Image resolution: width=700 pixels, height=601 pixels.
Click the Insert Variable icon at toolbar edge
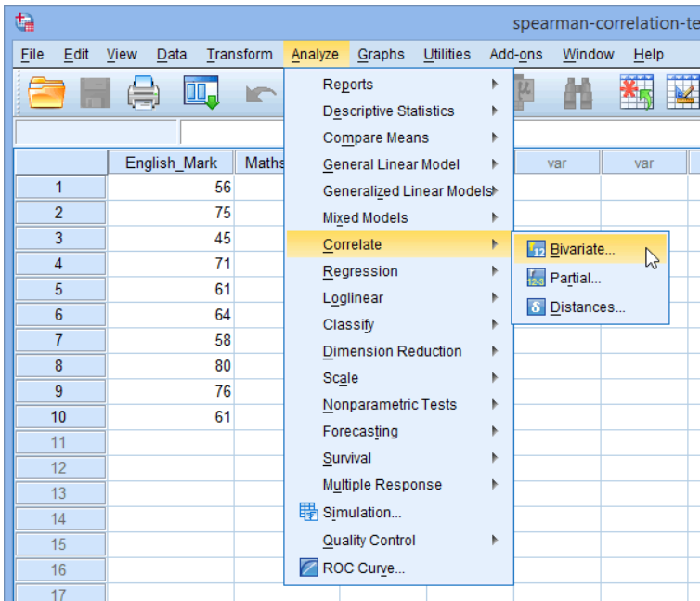pos(683,92)
